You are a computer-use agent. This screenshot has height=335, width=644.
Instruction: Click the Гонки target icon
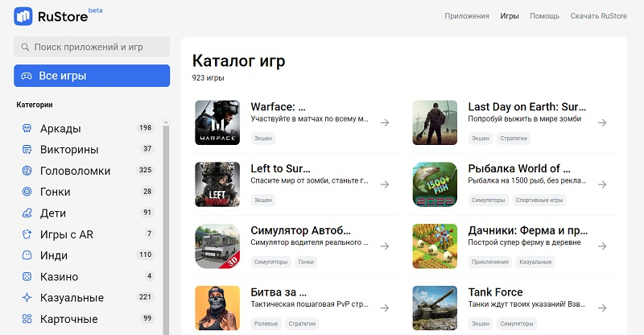[27, 192]
